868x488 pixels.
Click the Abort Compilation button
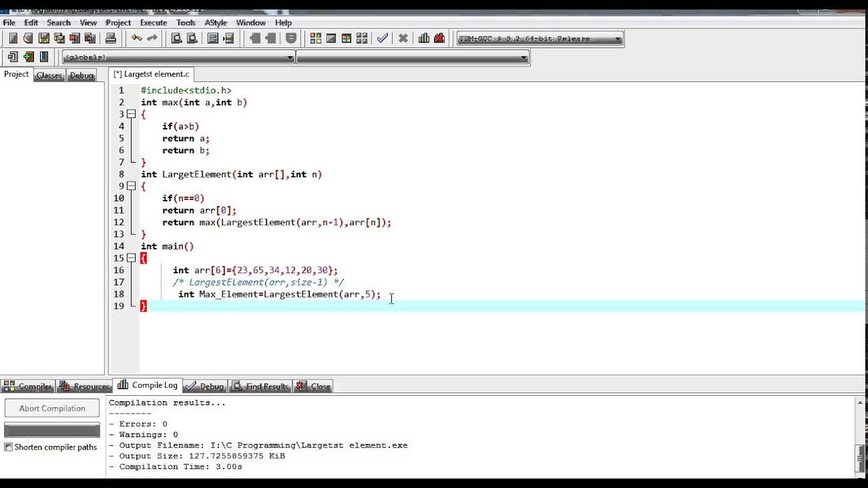click(x=52, y=409)
